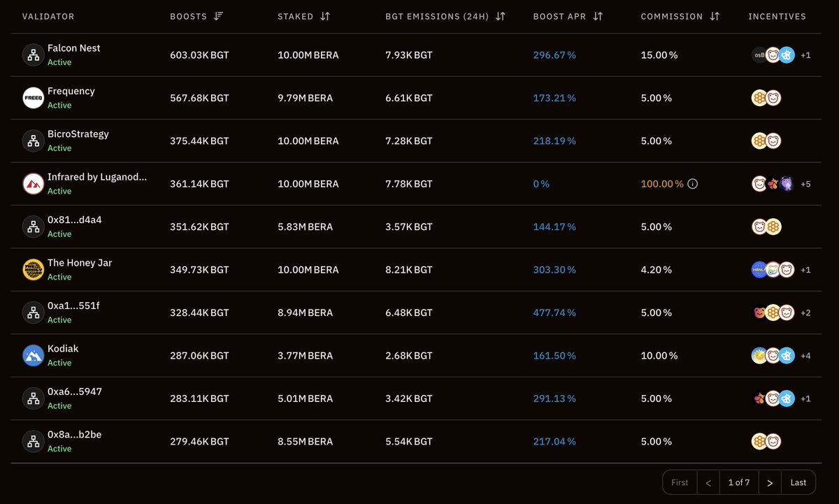839x504 pixels.
Task: Click 0xa6...5947 row incentive token icons
Action: 773,398
